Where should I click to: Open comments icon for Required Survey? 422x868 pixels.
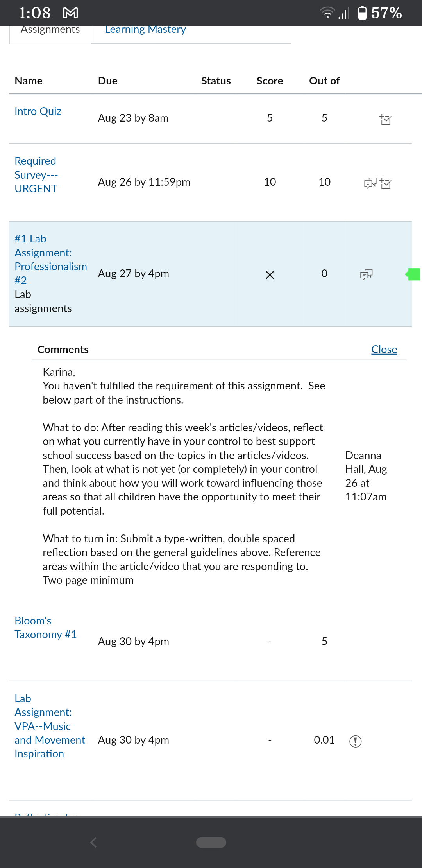click(x=370, y=183)
